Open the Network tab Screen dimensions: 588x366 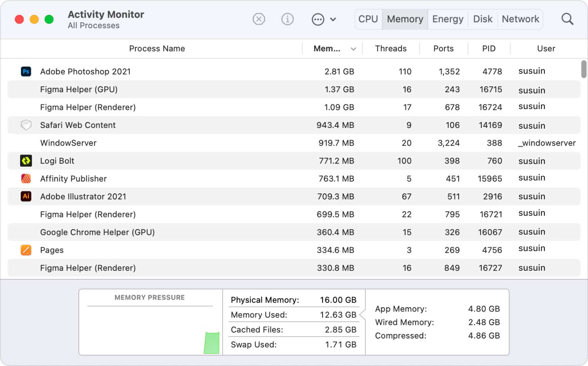(x=521, y=19)
